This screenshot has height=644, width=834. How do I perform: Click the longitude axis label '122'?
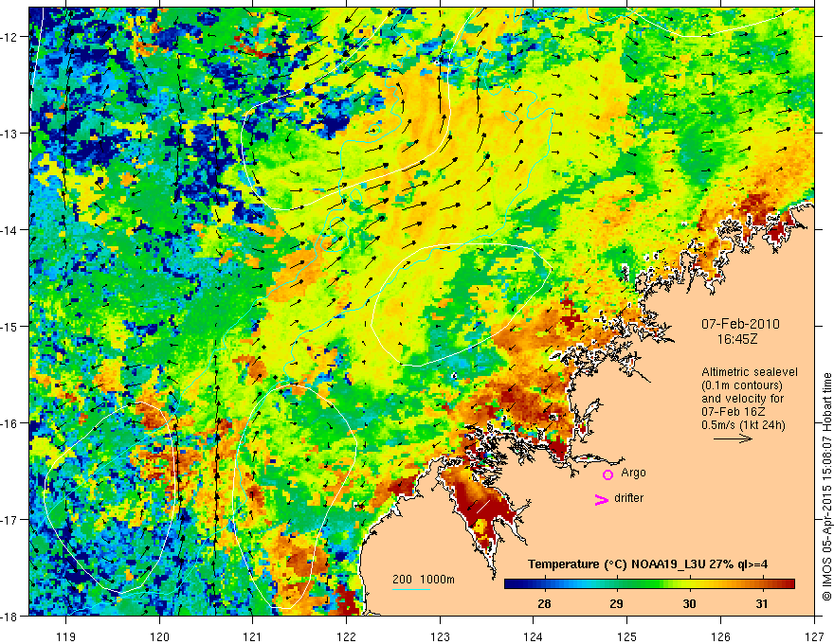click(346, 636)
